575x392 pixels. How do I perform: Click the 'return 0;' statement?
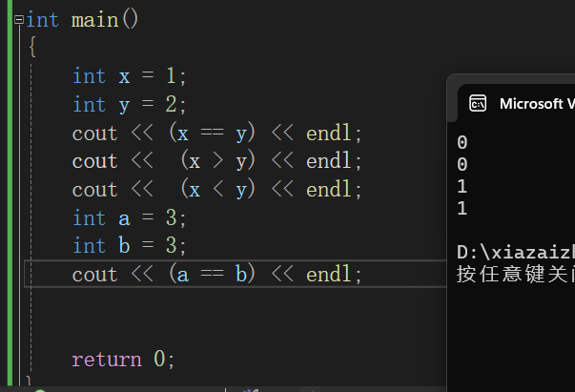click(x=124, y=360)
